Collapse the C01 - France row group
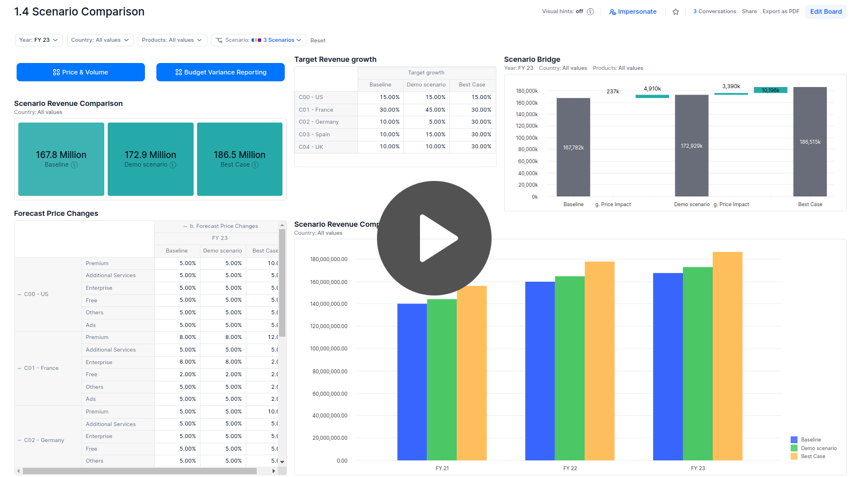This screenshot has width=868, height=477. (x=19, y=368)
